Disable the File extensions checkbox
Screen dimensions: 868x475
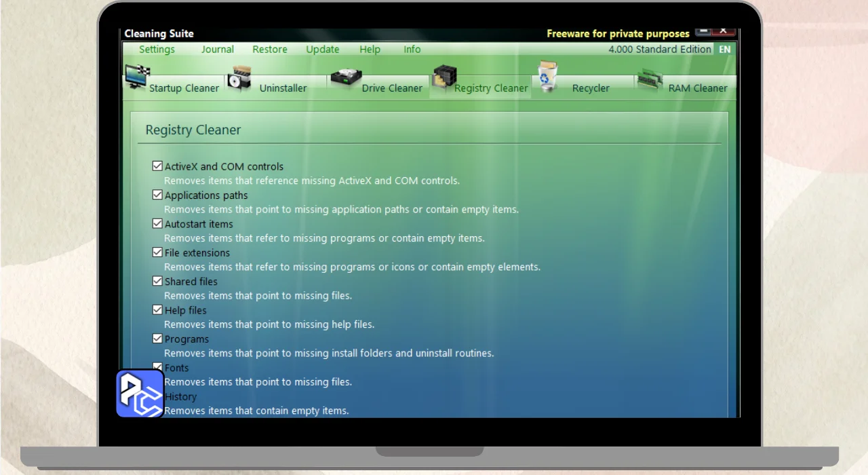pos(157,252)
